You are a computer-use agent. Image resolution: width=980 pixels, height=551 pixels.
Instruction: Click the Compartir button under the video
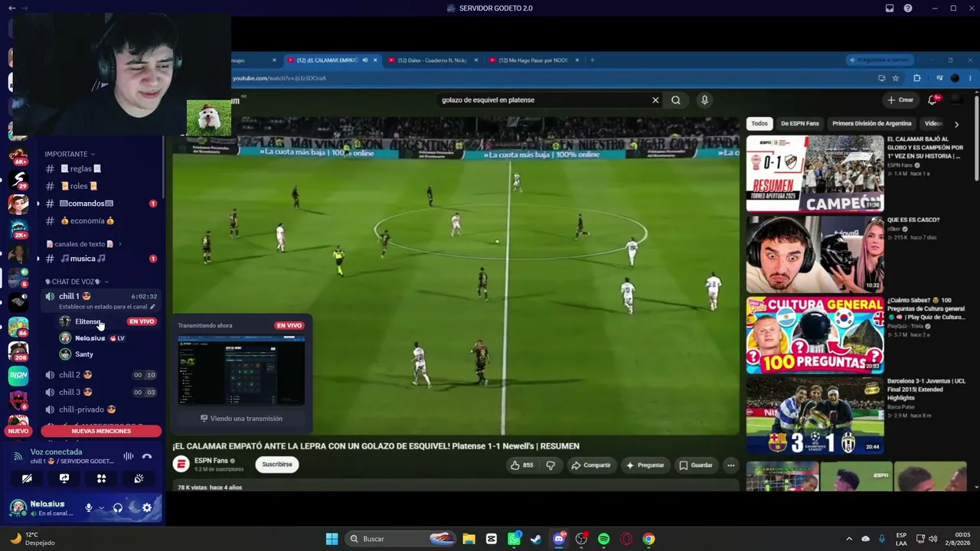coord(591,465)
